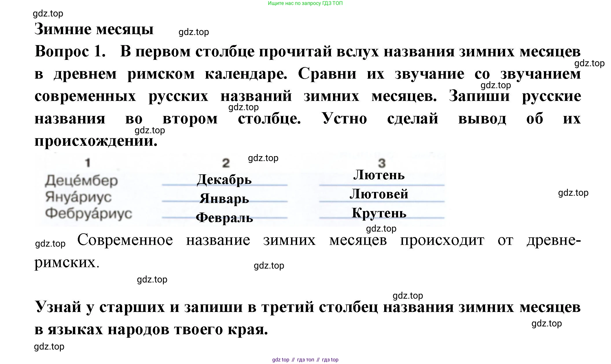
Task: Click 'Крутень' in the third column
Action: coord(379,213)
